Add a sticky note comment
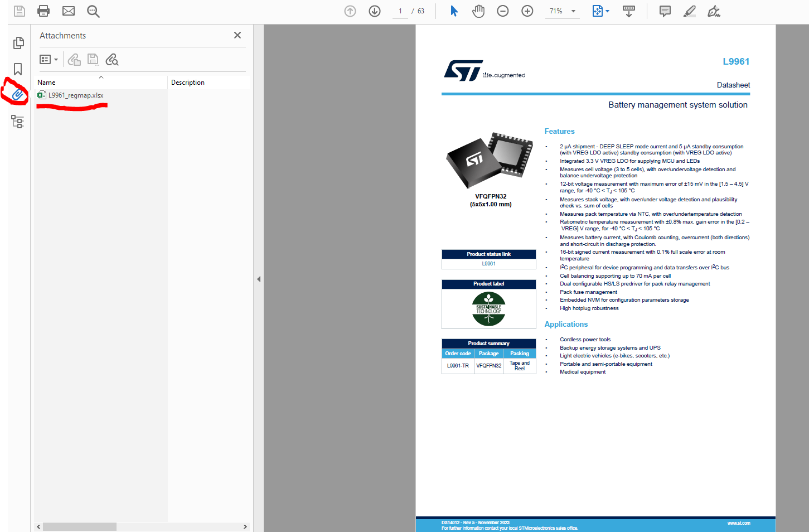Screen dimensions: 809x532 pyautogui.click(x=664, y=11)
